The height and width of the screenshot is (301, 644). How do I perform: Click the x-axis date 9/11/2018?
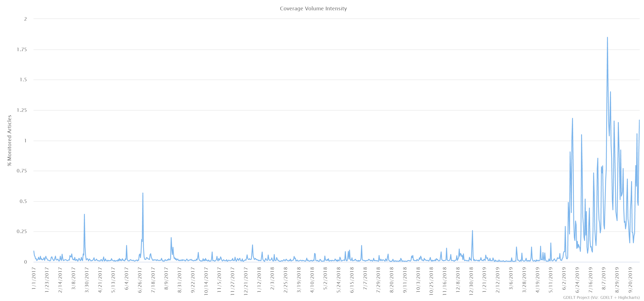(x=405, y=279)
